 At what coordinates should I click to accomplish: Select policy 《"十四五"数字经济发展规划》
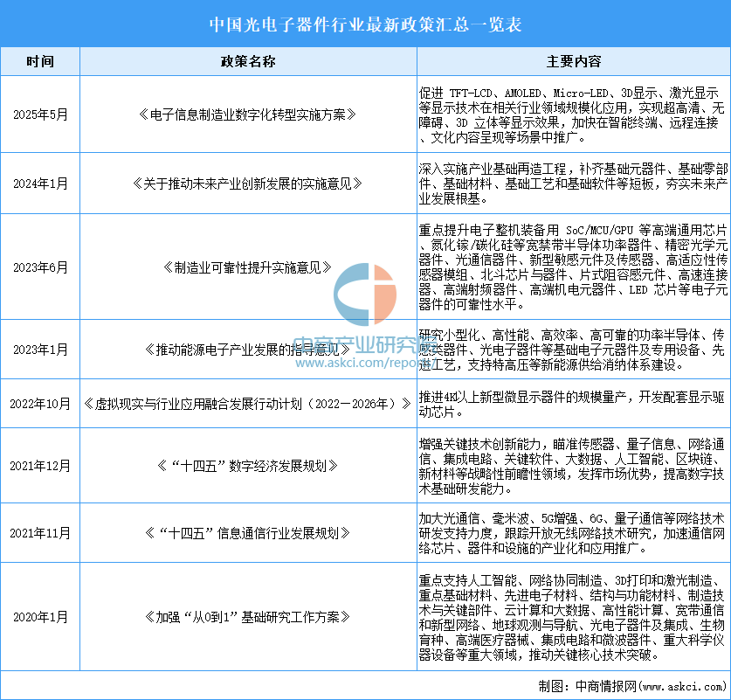click(x=248, y=466)
